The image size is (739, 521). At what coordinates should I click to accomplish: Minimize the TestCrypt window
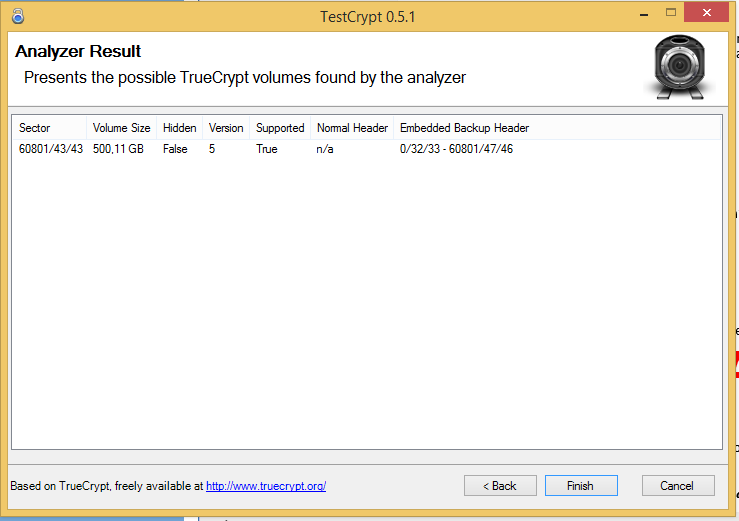pyautogui.click(x=644, y=15)
